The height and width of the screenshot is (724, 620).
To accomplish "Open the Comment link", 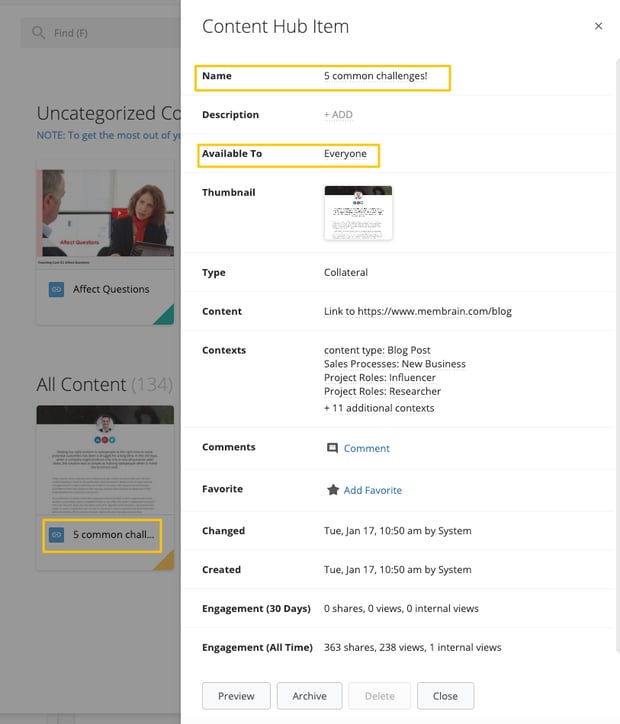I will pos(366,448).
